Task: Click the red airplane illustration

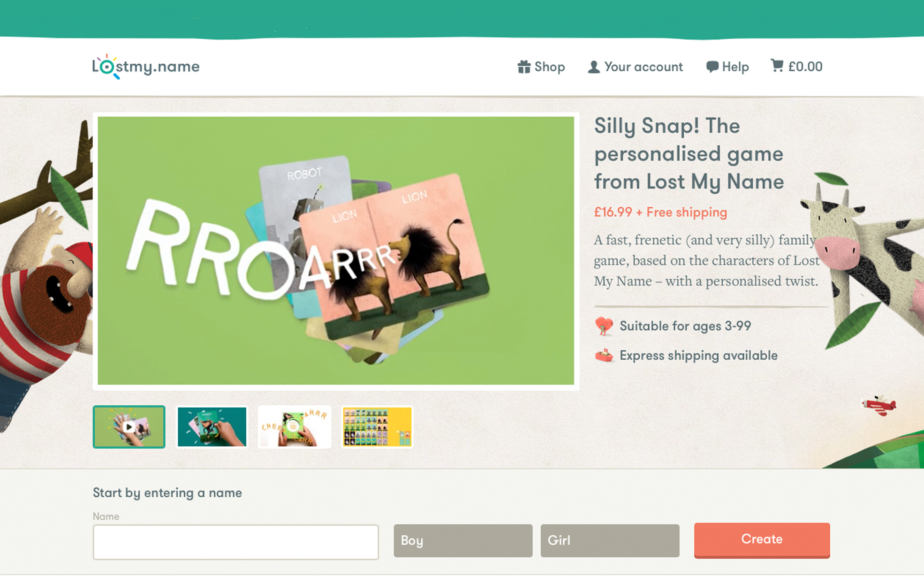Action: [879, 405]
